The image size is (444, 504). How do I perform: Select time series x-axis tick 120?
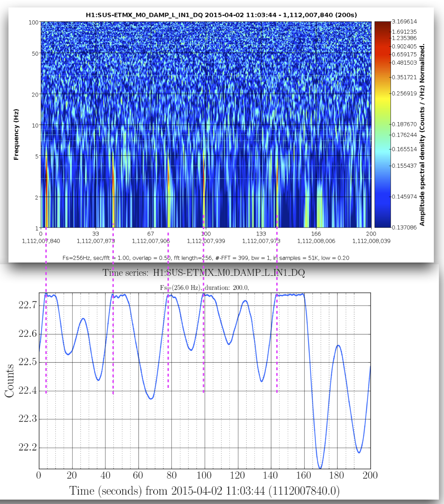coord(237,476)
